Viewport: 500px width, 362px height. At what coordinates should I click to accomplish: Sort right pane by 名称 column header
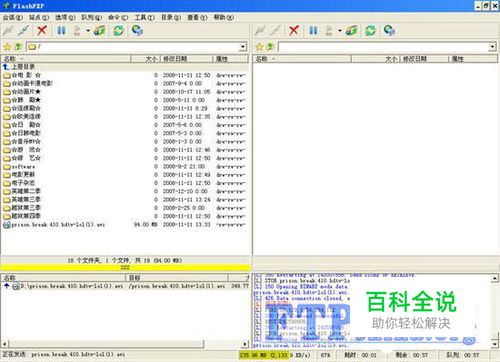(x=302, y=59)
